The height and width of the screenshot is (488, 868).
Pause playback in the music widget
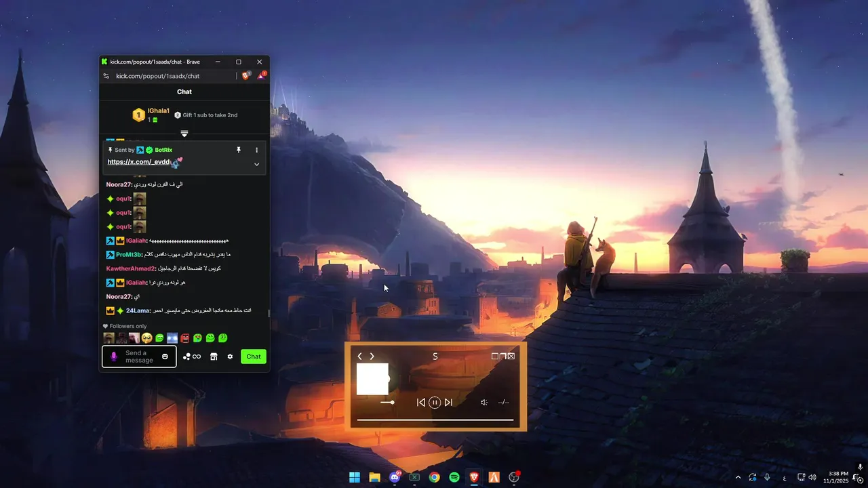435,403
